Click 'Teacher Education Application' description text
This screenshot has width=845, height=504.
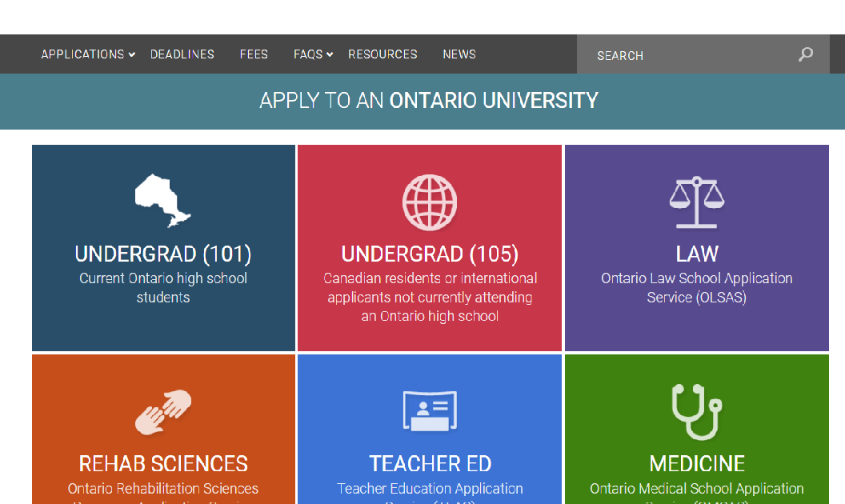[430, 489]
